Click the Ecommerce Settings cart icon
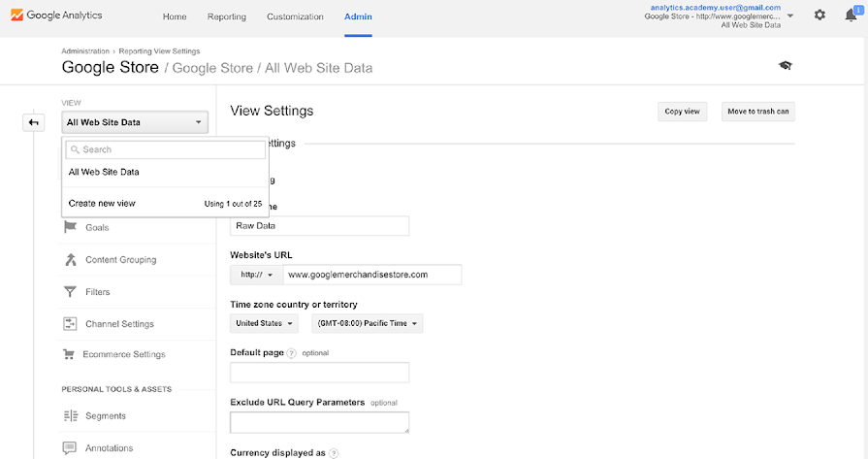Image resolution: width=868 pixels, height=459 pixels. [x=70, y=354]
